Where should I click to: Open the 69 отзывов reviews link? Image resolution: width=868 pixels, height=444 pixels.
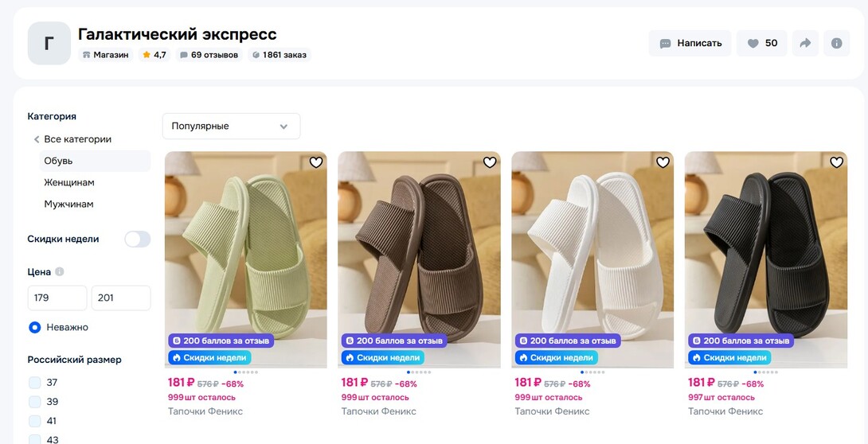[x=209, y=55]
